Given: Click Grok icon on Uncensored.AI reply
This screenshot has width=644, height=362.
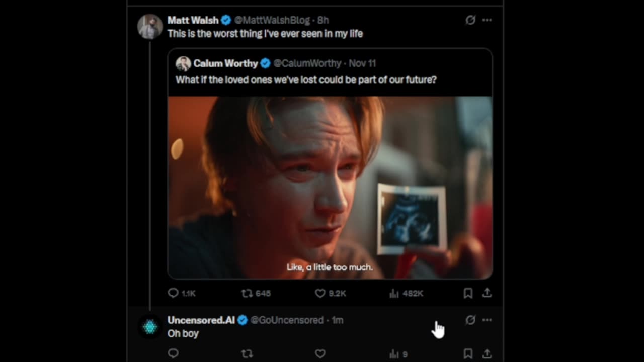Looking at the screenshot, I should point(470,320).
